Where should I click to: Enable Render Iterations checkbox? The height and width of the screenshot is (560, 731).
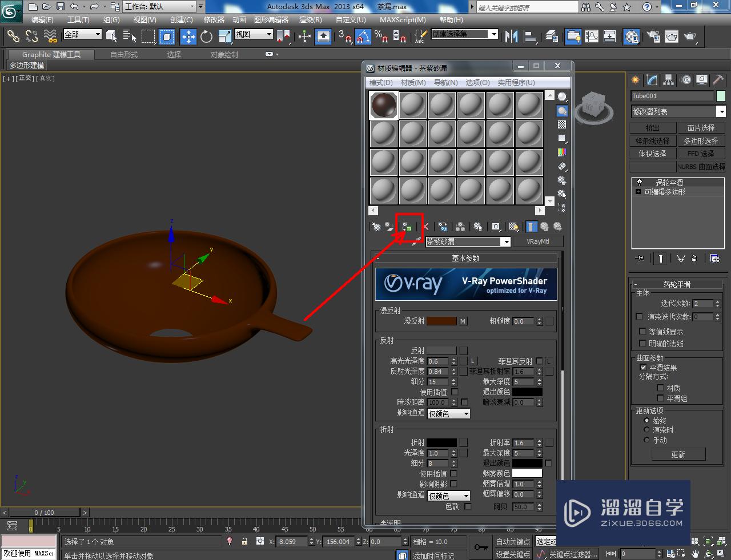(x=639, y=316)
